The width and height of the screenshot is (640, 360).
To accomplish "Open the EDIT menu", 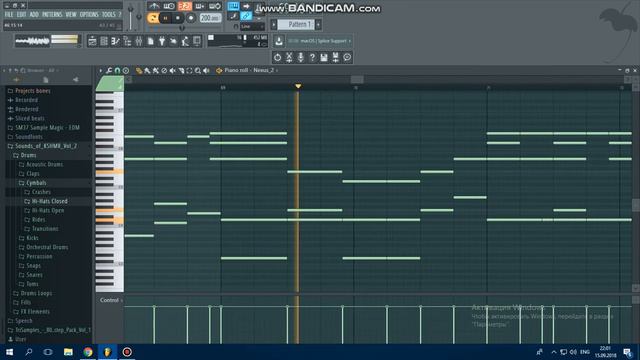I will tap(22, 14).
